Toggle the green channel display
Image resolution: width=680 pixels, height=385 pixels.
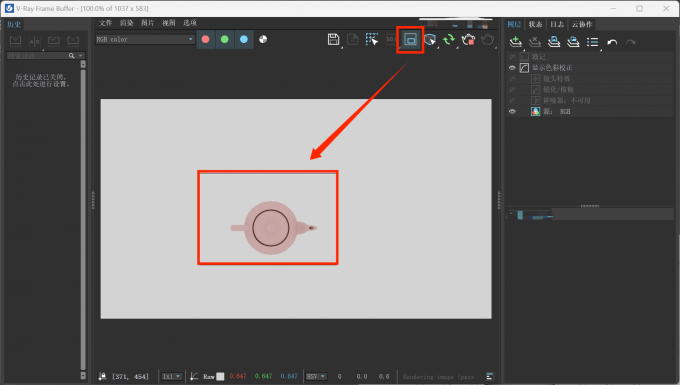[x=225, y=39]
